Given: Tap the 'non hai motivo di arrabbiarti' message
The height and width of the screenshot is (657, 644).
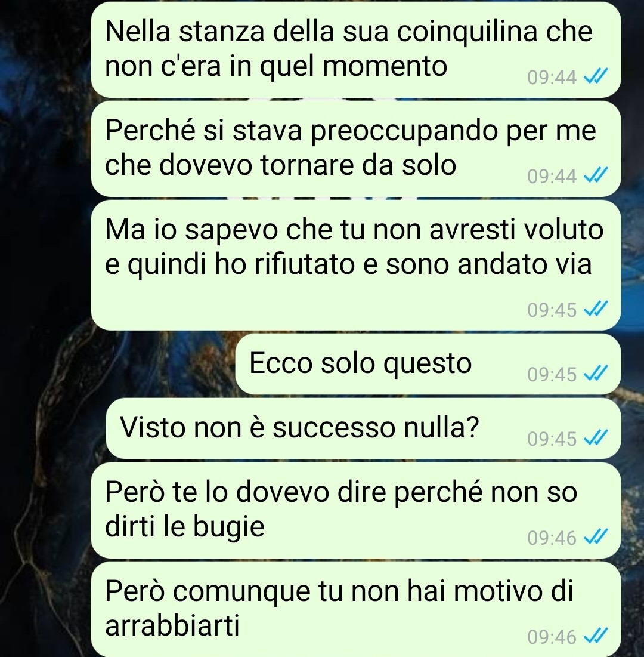Looking at the screenshot, I should 356,610.
